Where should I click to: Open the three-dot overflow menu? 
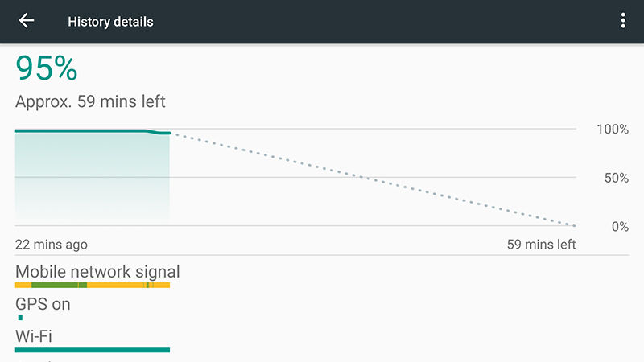[623, 21]
